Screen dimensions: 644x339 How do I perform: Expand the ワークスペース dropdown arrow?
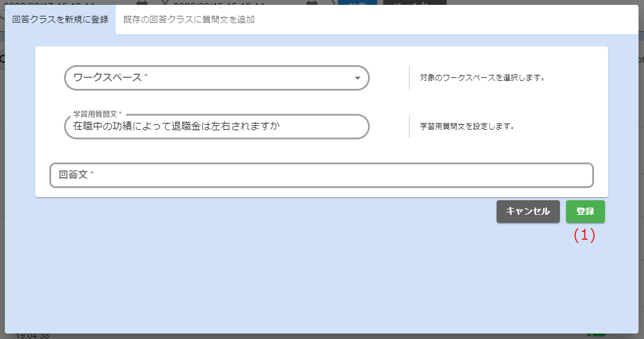click(358, 78)
